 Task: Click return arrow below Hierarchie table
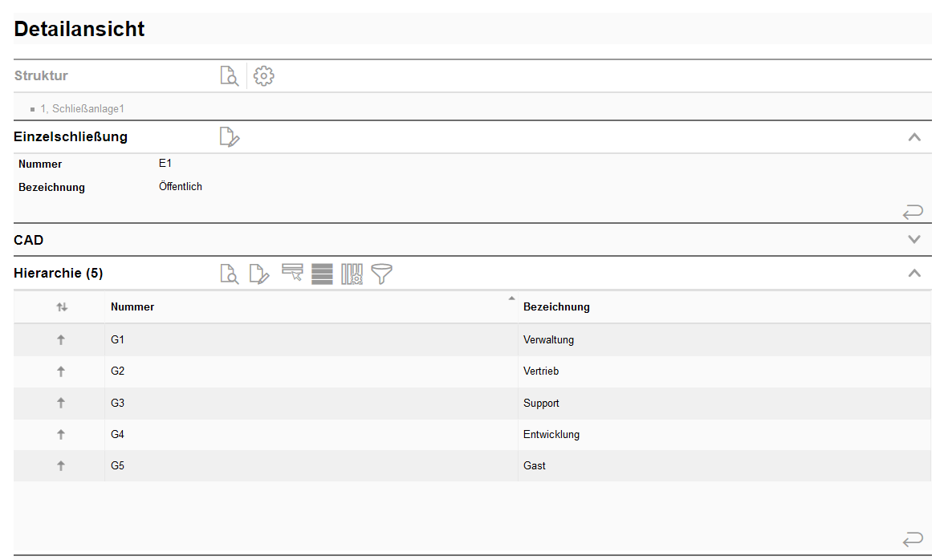tap(913, 539)
